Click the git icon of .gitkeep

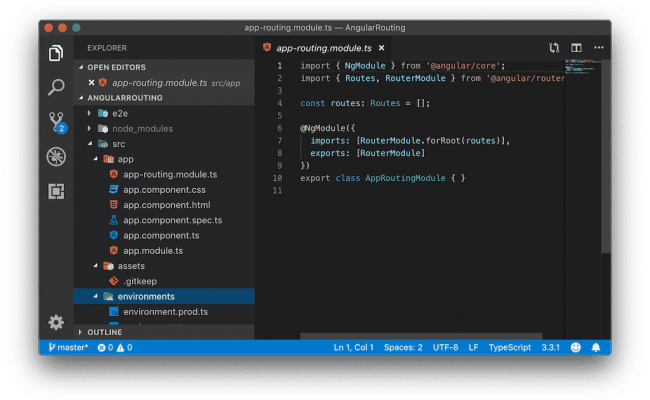(114, 281)
